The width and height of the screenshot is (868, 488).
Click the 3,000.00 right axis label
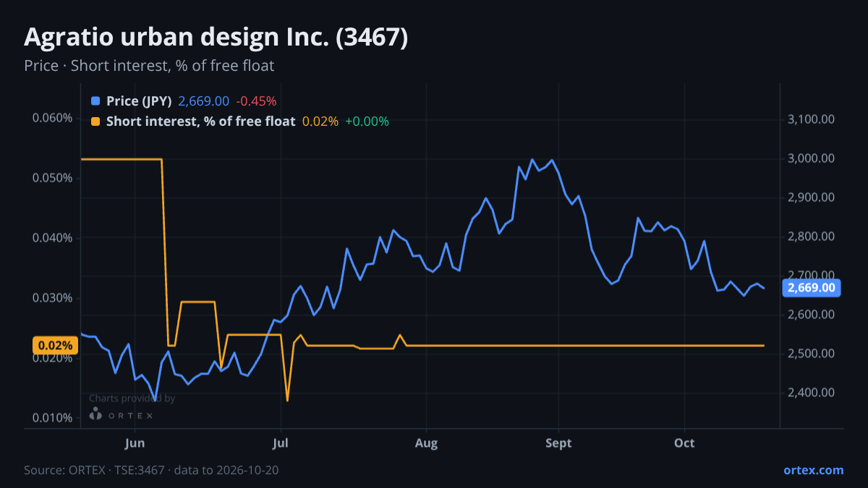tap(811, 158)
